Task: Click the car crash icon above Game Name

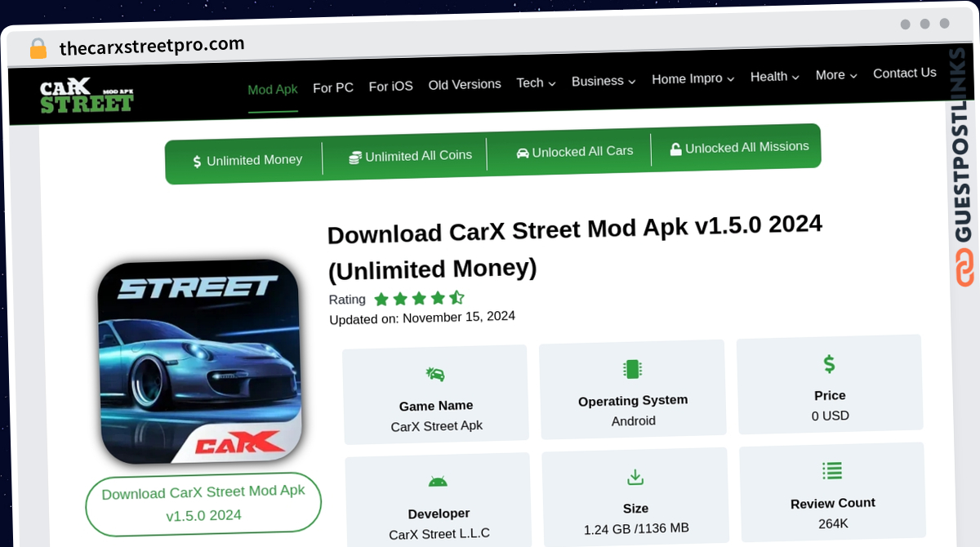Action: tap(435, 374)
